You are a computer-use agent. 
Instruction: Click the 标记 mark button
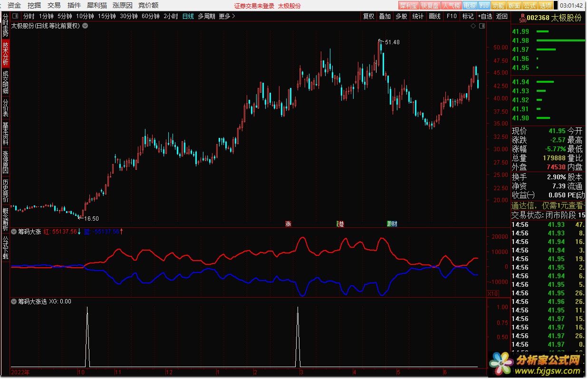click(468, 16)
